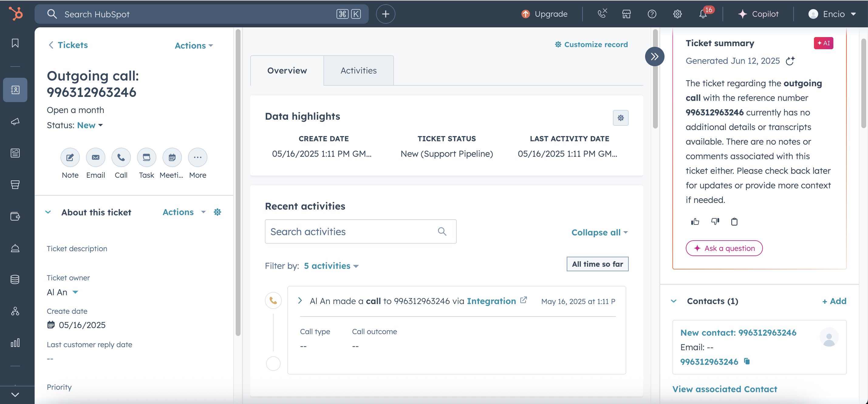Click thumbs up on ticket summary
The image size is (868, 404).
coord(695,221)
